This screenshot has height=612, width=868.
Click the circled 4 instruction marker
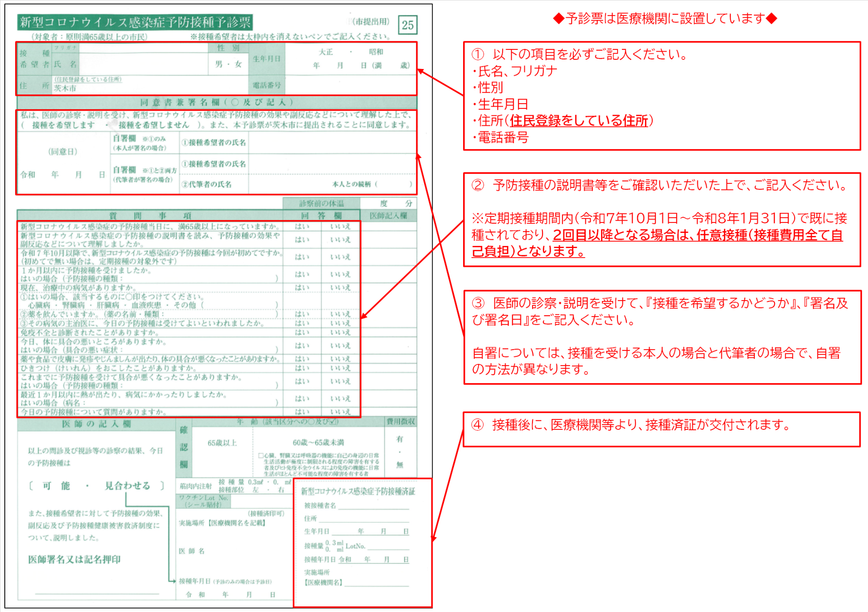coord(477,425)
